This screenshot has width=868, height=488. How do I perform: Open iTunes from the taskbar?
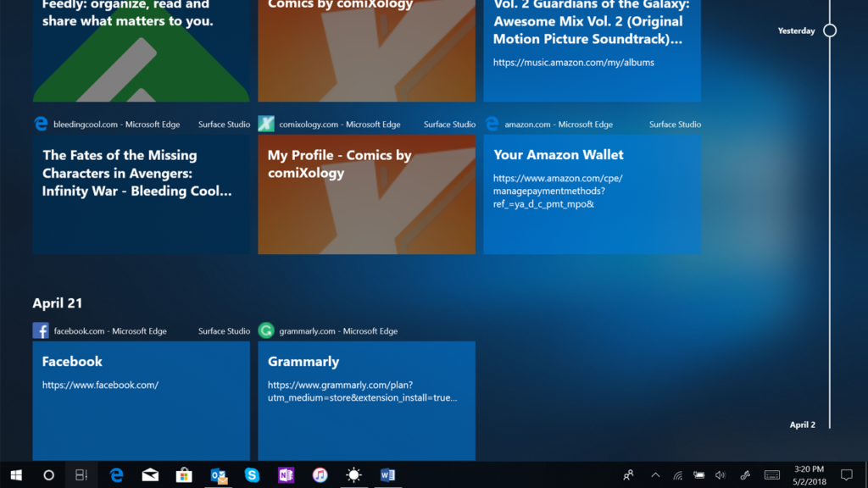[x=320, y=474]
